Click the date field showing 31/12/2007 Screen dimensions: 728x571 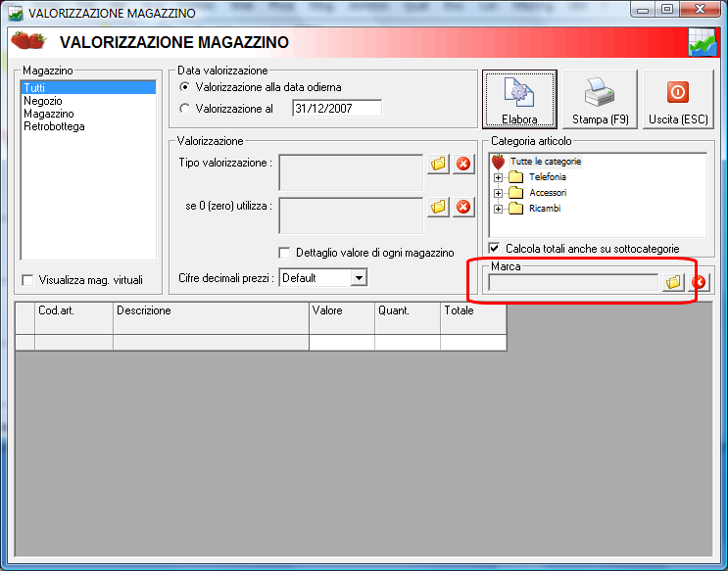[337, 108]
